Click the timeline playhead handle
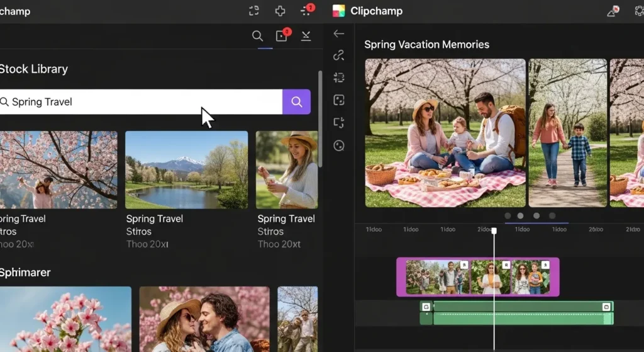 494,231
